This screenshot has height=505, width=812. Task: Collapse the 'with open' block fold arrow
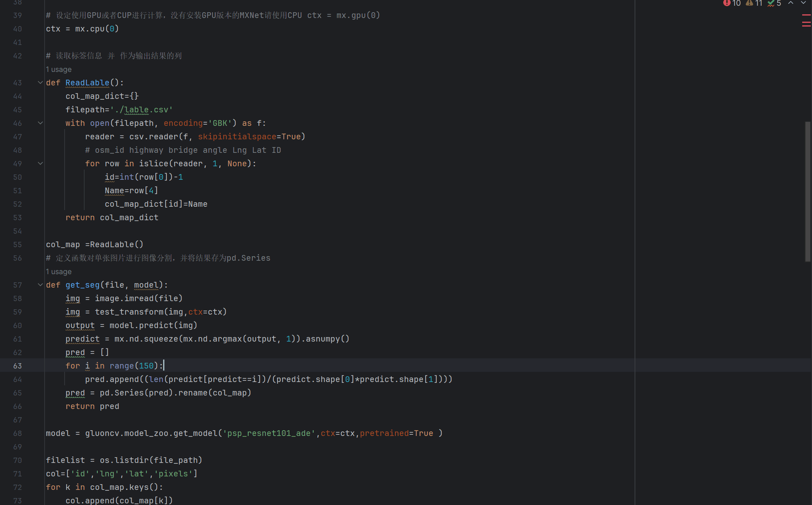[40, 123]
